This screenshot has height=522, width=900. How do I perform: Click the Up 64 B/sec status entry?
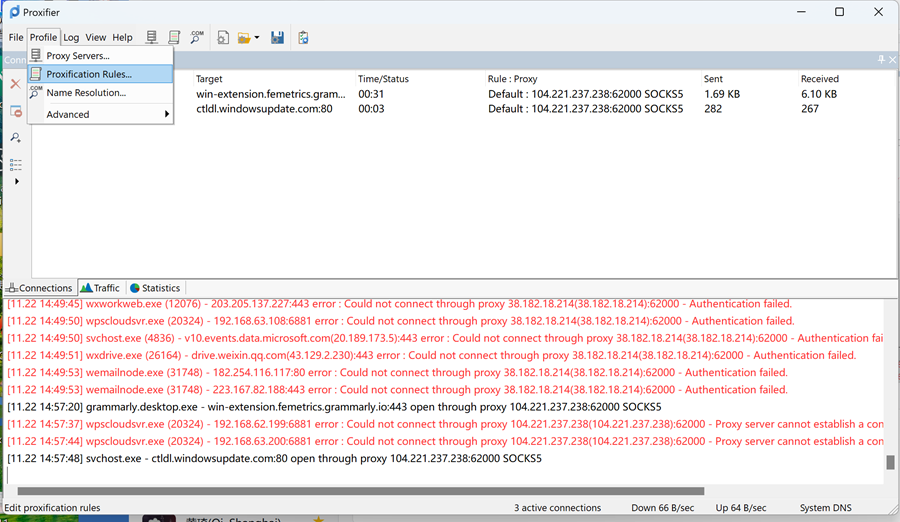point(740,508)
